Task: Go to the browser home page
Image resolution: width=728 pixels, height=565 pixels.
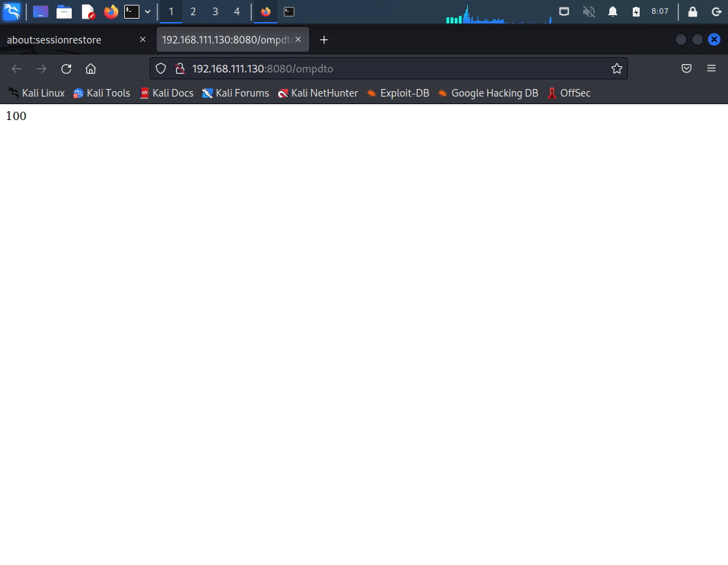Action: click(x=90, y=68)
